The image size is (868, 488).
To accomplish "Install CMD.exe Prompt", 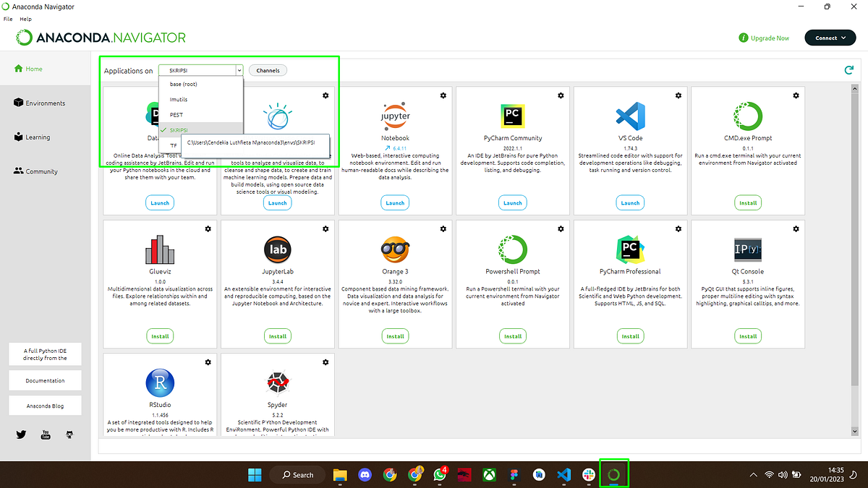I will (748, 203).
